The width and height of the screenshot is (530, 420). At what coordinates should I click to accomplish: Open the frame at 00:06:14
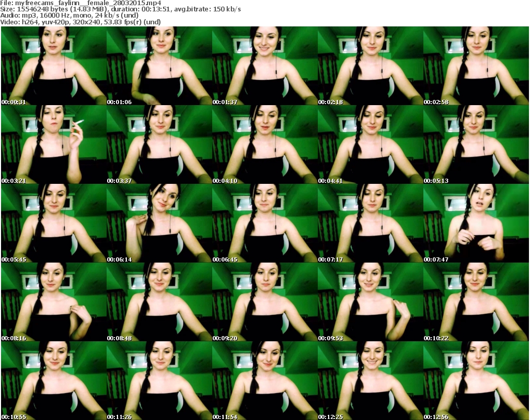point(159,224)
